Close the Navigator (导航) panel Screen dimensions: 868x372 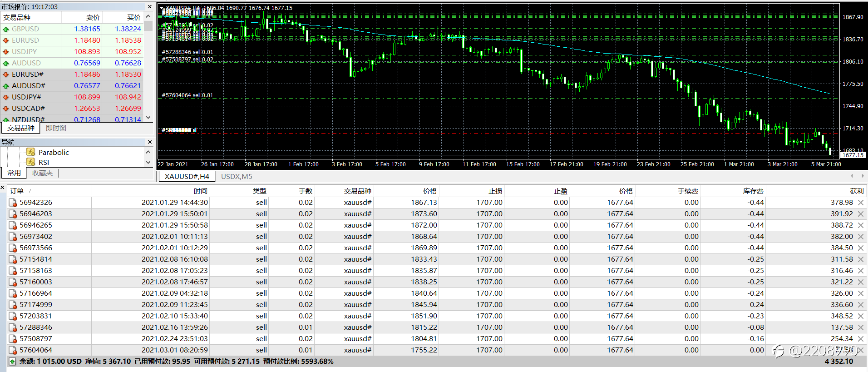pyautogui.click(x=149, y=142)
